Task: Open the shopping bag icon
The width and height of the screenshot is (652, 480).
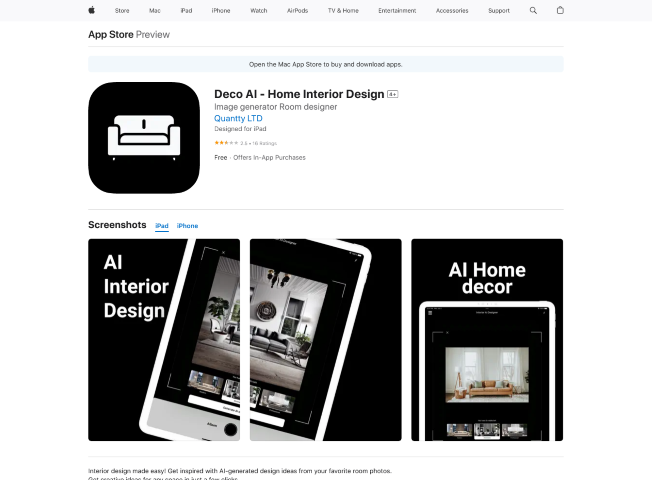Action: [x=560, y=10]
